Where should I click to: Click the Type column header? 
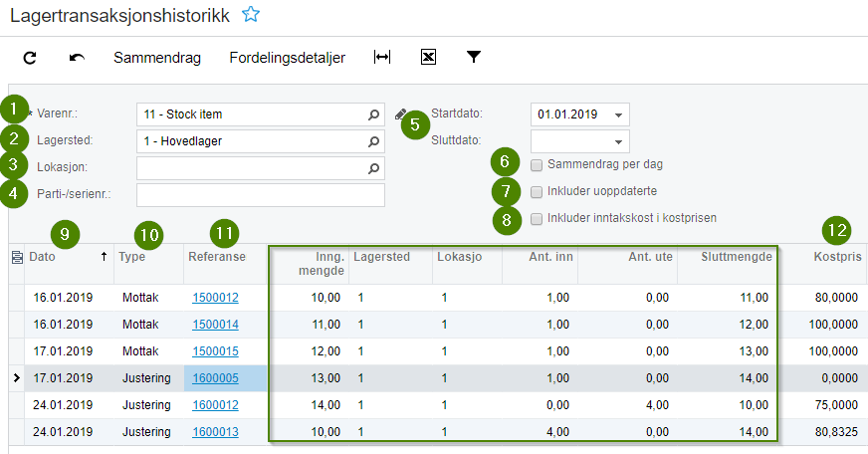pyautogui.click(x=149, y=264)
